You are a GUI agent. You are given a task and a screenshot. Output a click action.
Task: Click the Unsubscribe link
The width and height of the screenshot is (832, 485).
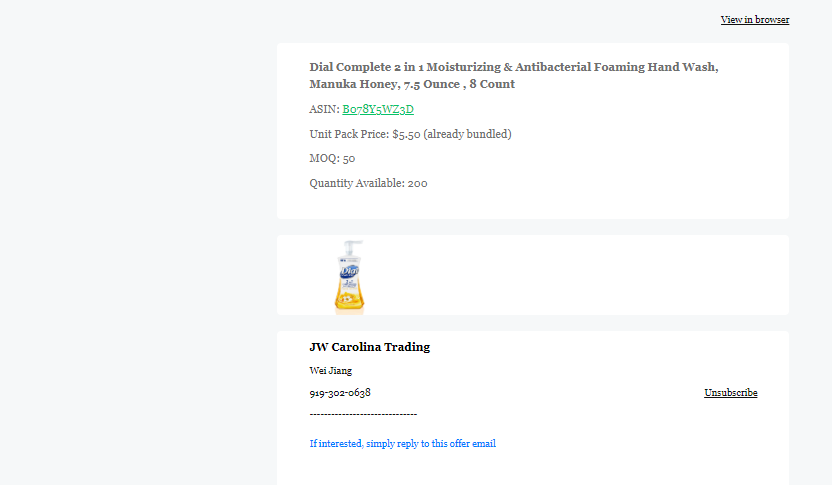coord(731,393)
